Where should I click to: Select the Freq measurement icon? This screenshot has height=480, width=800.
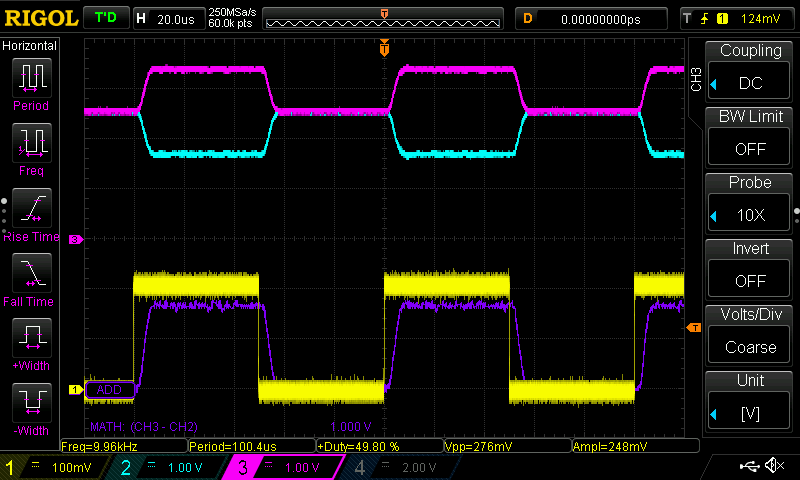pyautogui.click(x=32, y=142)
